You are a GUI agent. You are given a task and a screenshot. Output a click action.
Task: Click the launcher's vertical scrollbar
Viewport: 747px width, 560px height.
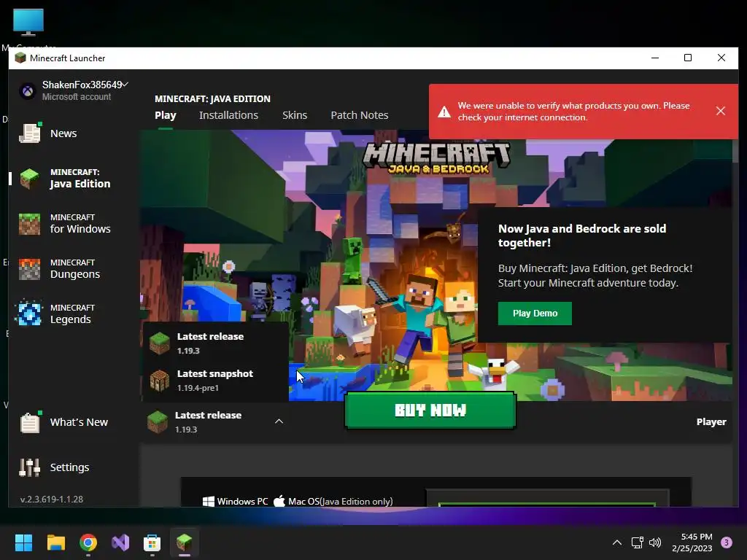[x=735, y=150]
